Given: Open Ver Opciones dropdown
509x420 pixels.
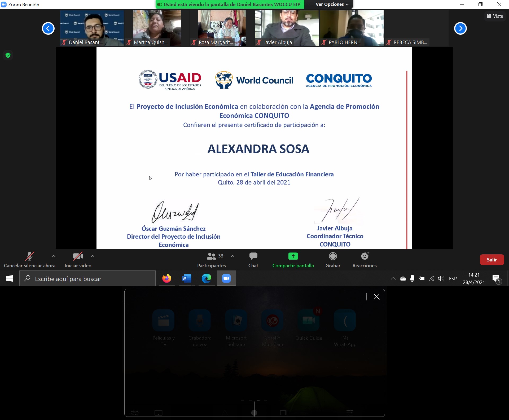Looking at the screenshot, I should pyautogui.click(x=332, y=5).
